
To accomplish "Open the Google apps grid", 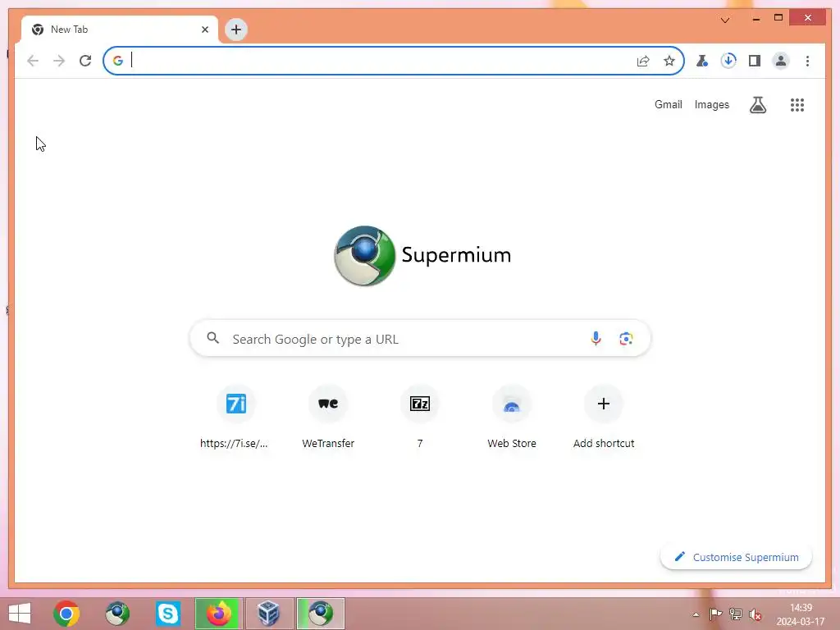I will coord(797,104).
